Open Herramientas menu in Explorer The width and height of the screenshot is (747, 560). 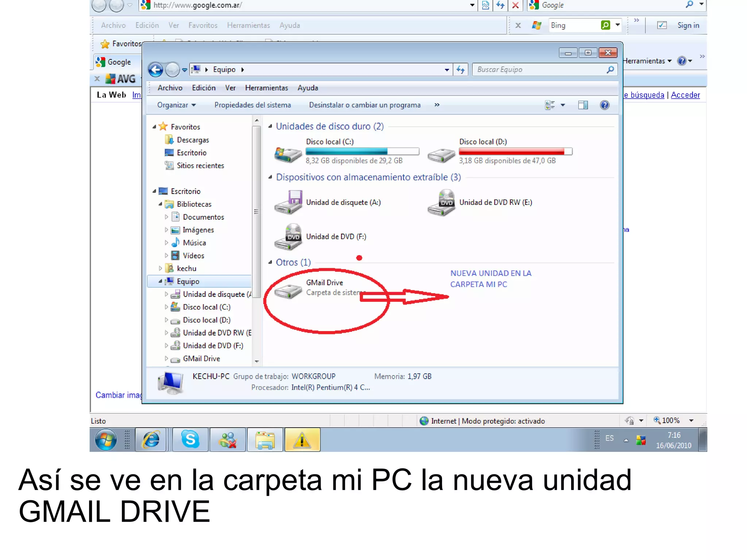click(267, 88)
